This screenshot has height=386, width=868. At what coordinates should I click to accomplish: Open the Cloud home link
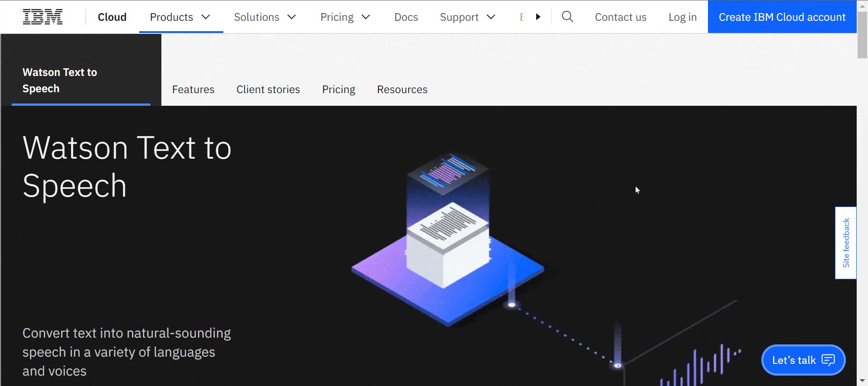tap(112, 17)
